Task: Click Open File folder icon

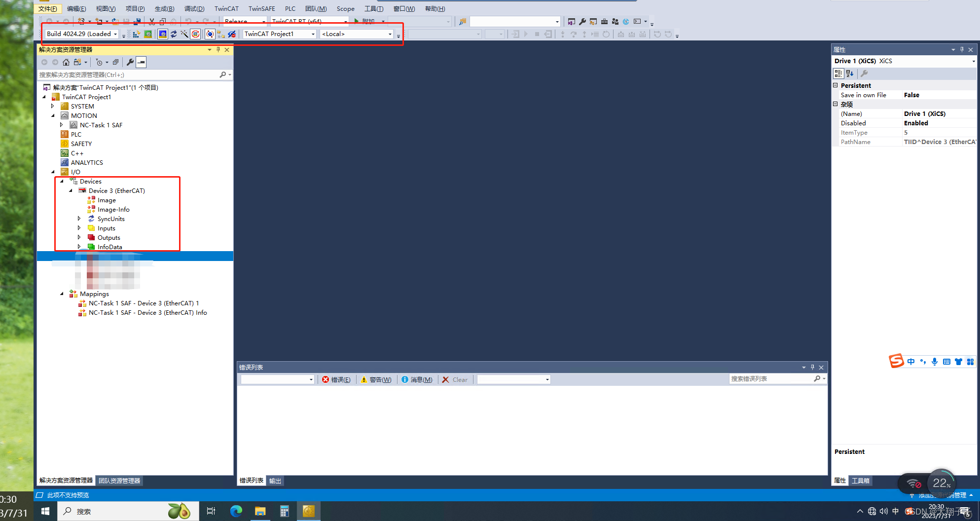Action: click(x=115, y=21)
